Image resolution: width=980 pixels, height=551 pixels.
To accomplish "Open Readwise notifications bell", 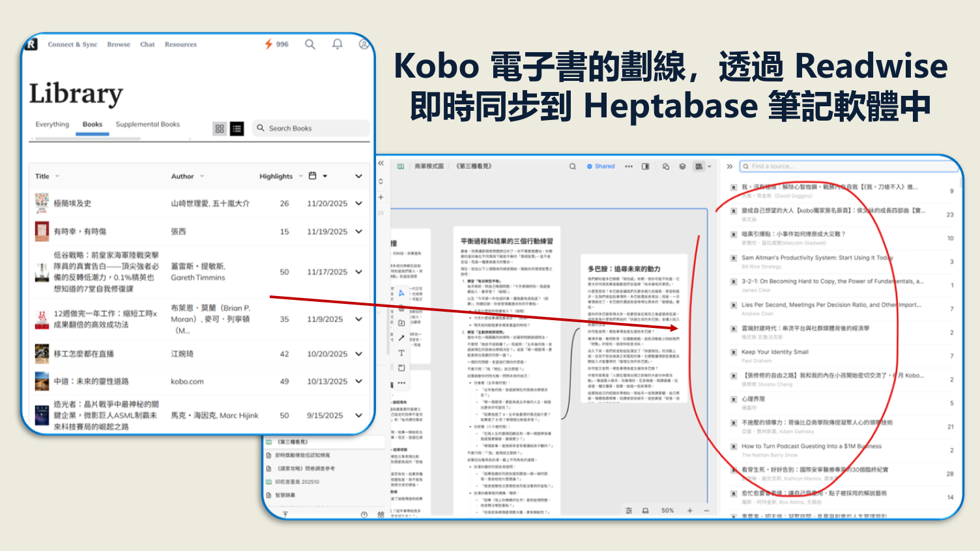I will click(x=337, y=44).
